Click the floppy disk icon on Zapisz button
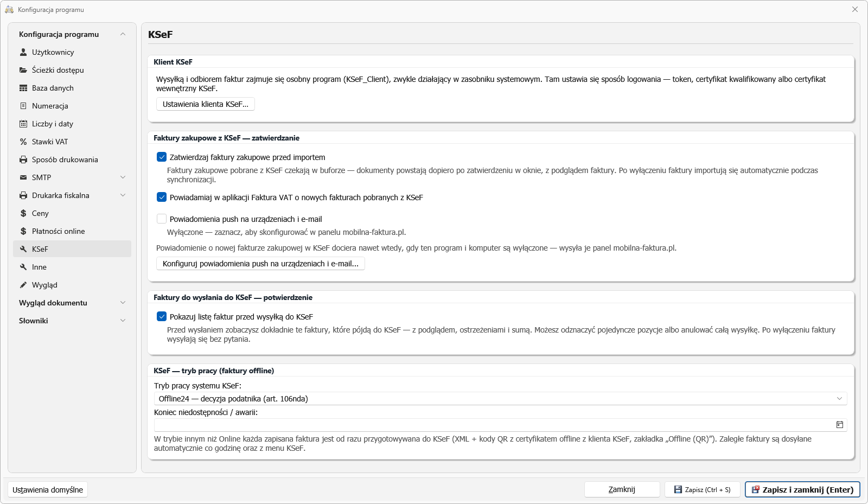Image resolution: width=868 pixels, height=504 pixels. click(678, 489)
